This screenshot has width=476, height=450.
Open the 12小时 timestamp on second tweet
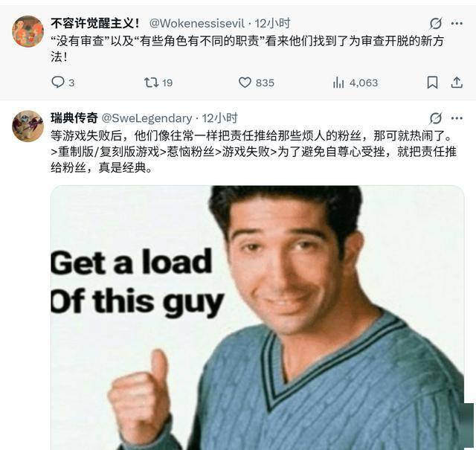coord(220,118)
